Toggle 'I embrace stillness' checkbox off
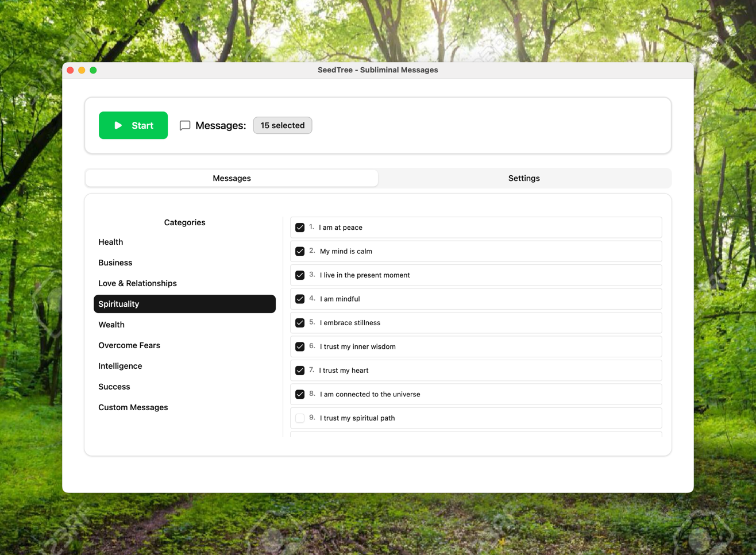The width and height of the screenshot is (756, 555). [300, 323]
